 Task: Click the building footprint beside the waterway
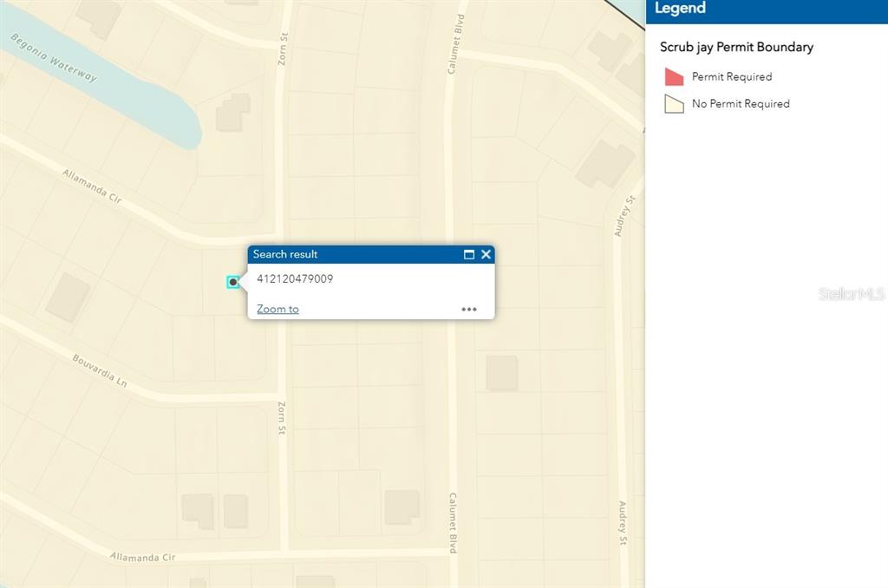[232, 113]
